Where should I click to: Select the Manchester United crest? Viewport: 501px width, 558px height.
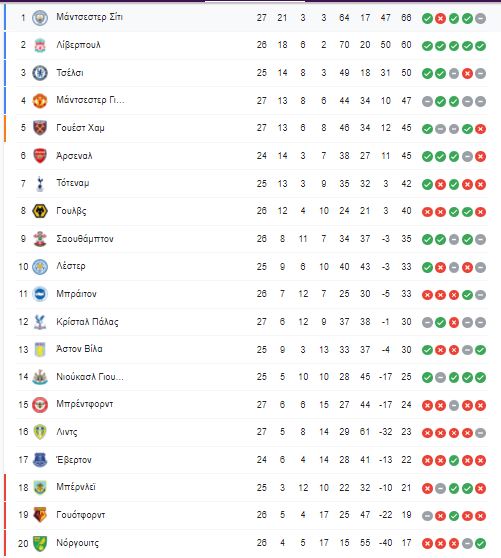[x=40, y=101]
